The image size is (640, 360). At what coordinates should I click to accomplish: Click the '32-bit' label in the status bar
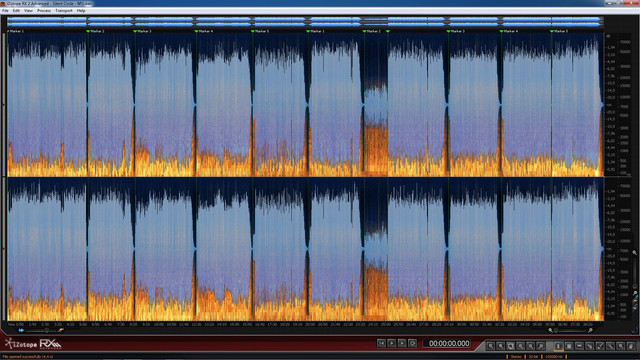533,357
